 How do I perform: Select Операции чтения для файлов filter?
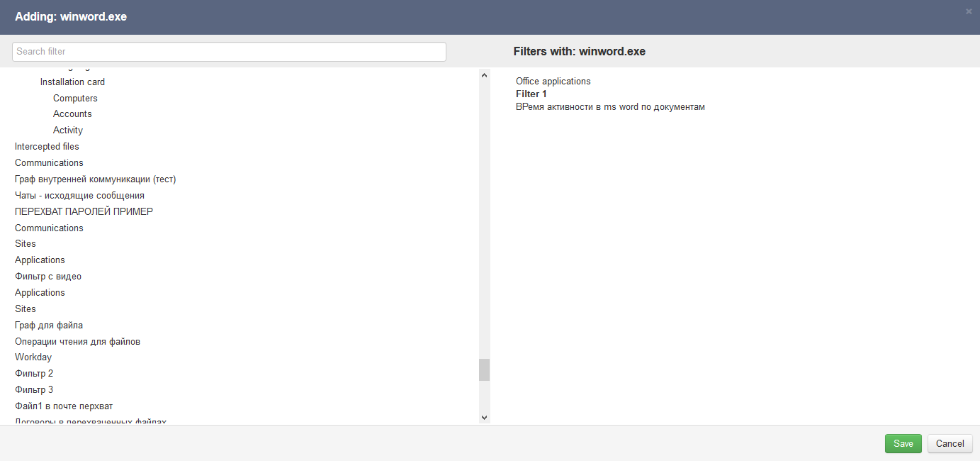[x=77, y=342]
